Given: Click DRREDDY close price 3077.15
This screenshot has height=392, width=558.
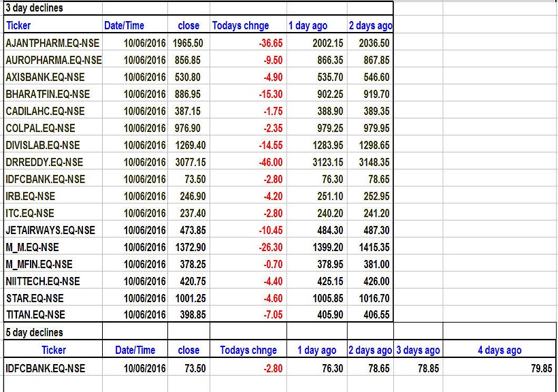Looking at the screenshot, I should pos(188,162).
